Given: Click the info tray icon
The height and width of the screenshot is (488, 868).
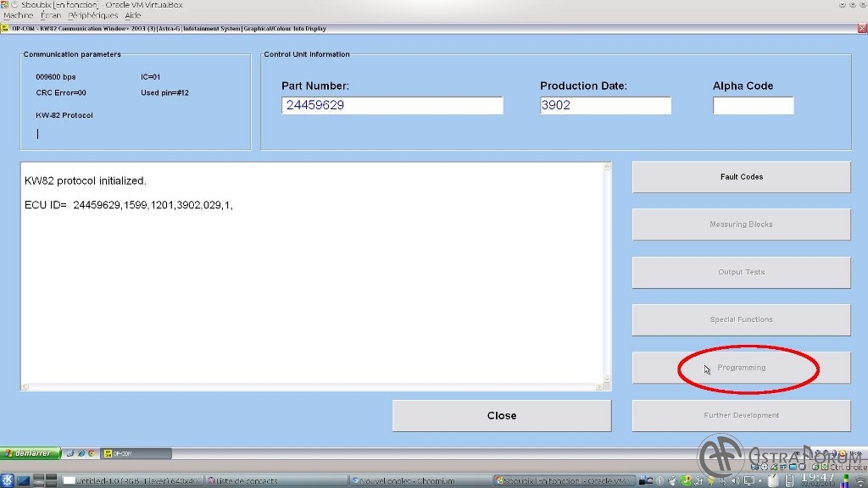Looking at the screenshot, I should pyautogui.click(x=659, y=481).
